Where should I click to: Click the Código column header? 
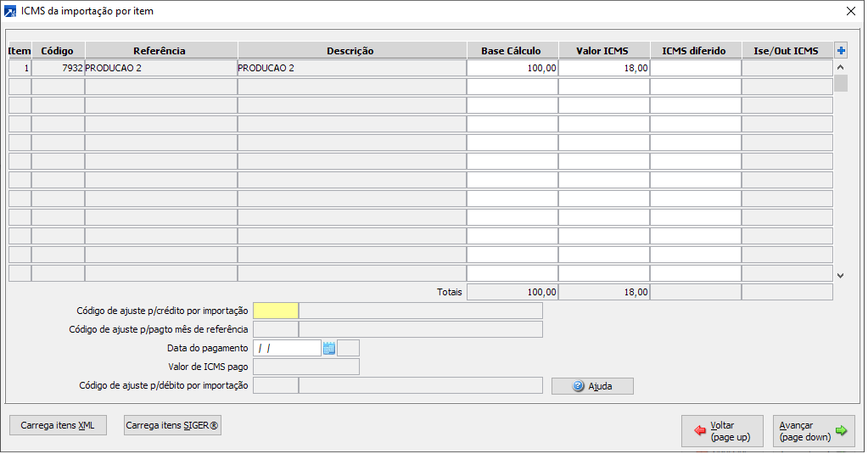click(x=59, y=50)
